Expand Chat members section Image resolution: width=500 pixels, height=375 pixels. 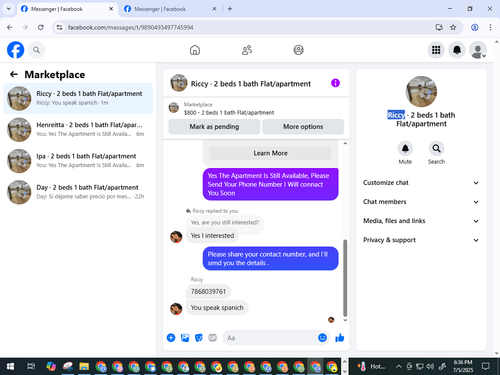[421, 202]
